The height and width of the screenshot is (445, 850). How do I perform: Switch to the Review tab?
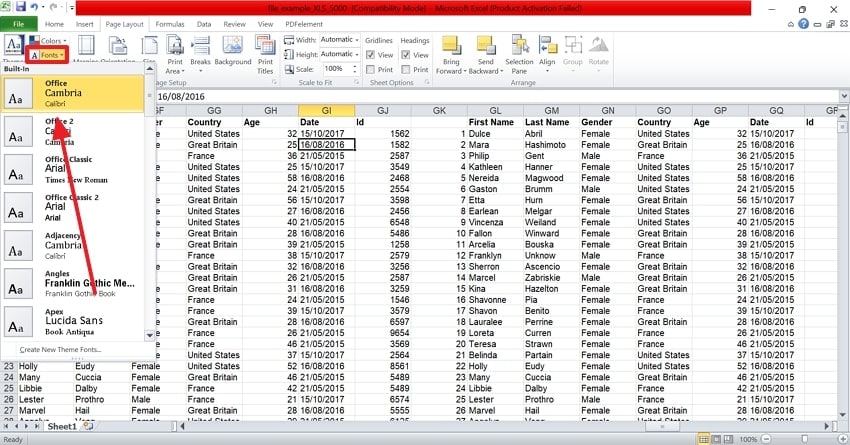point(234,24)
